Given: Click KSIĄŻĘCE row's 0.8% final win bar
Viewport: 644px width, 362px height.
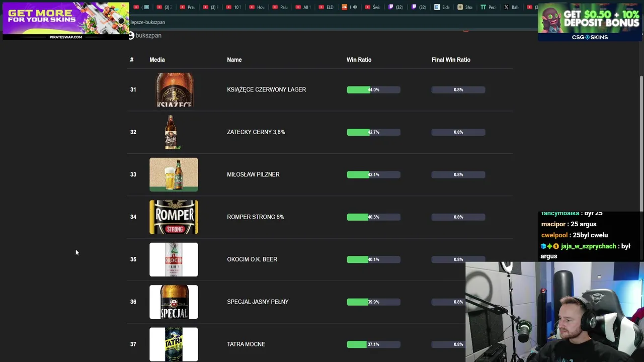Looking at the screenshot, I should point(458,89).
